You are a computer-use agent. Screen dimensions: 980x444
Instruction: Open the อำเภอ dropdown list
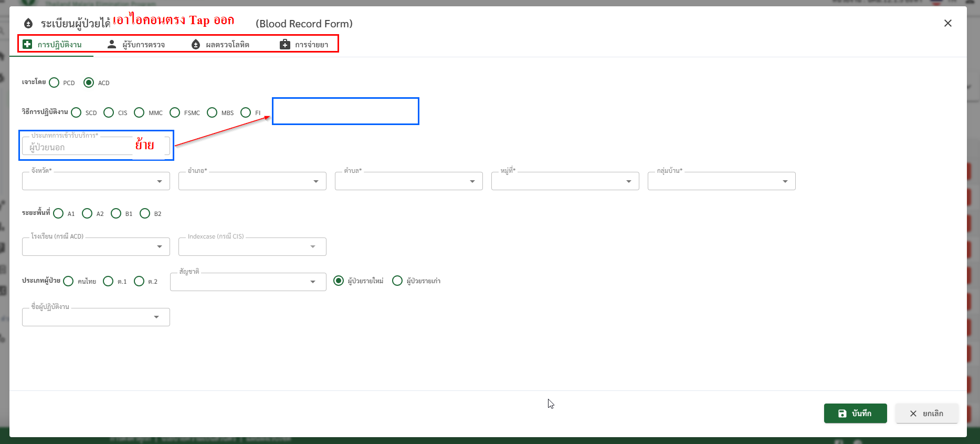[x=252, y=181]
